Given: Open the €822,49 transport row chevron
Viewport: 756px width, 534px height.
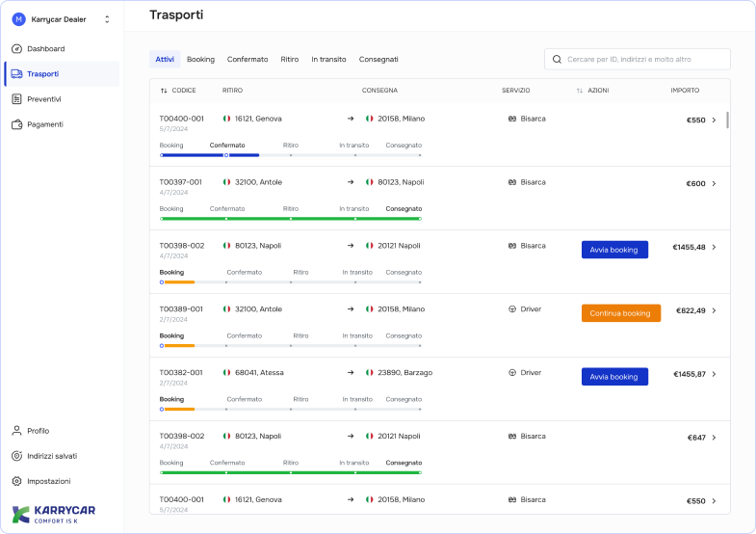Looking at the screenshot, I should [714, 311].
